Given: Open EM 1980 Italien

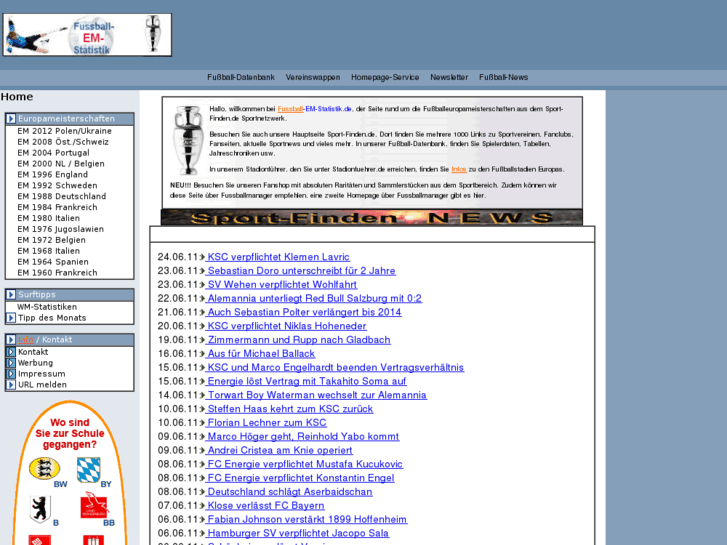Looking at the screenshot, I should pyautogui.click(x=48, y=218).
